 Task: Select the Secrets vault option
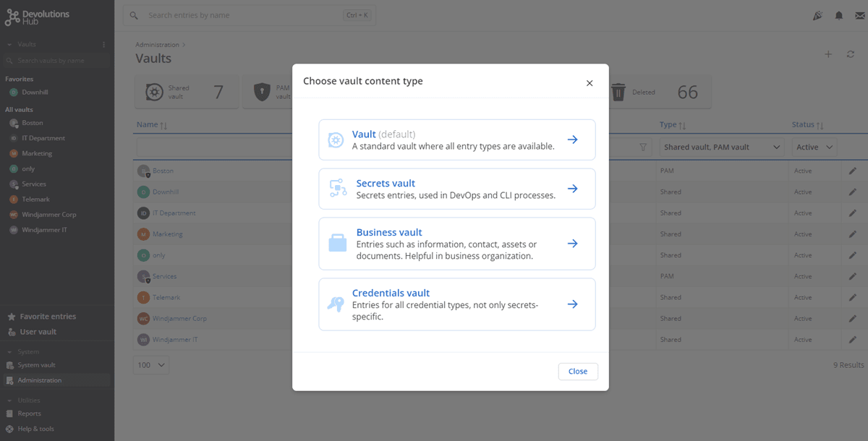(456, 189)
